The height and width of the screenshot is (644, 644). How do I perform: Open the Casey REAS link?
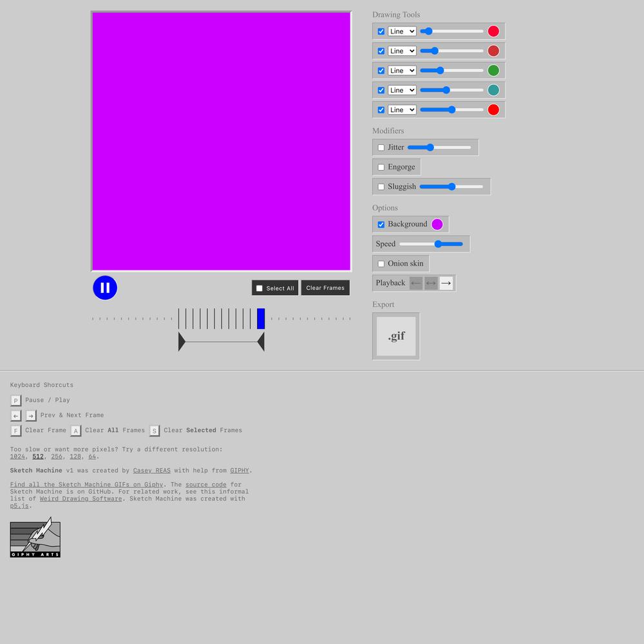point(151,471)
